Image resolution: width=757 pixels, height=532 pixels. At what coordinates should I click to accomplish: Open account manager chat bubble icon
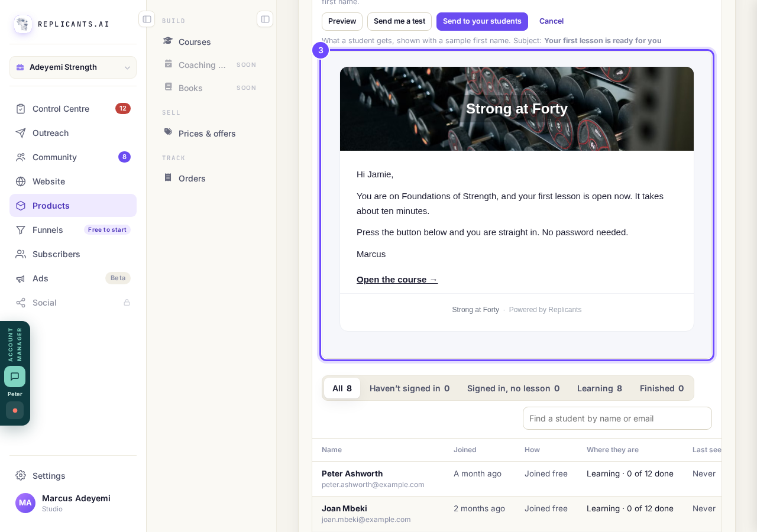pos(15,377)
